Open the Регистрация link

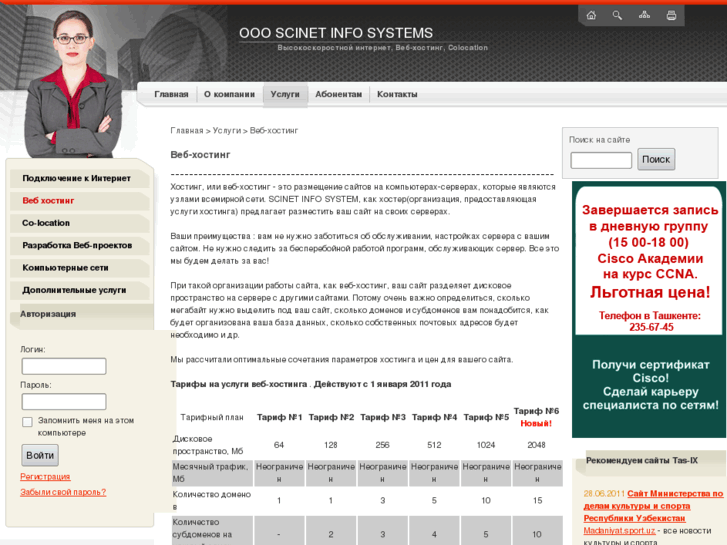[45, 477]
